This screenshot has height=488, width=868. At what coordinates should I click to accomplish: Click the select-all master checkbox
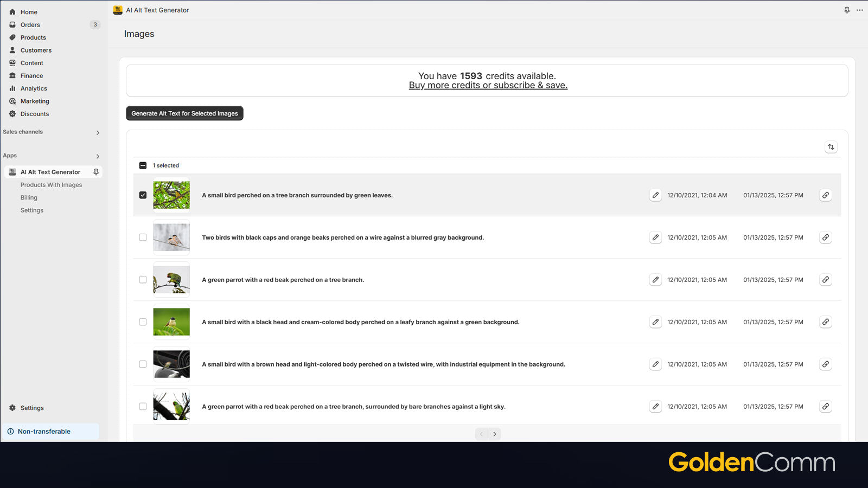pyautogui.click(x=143, y=165)
